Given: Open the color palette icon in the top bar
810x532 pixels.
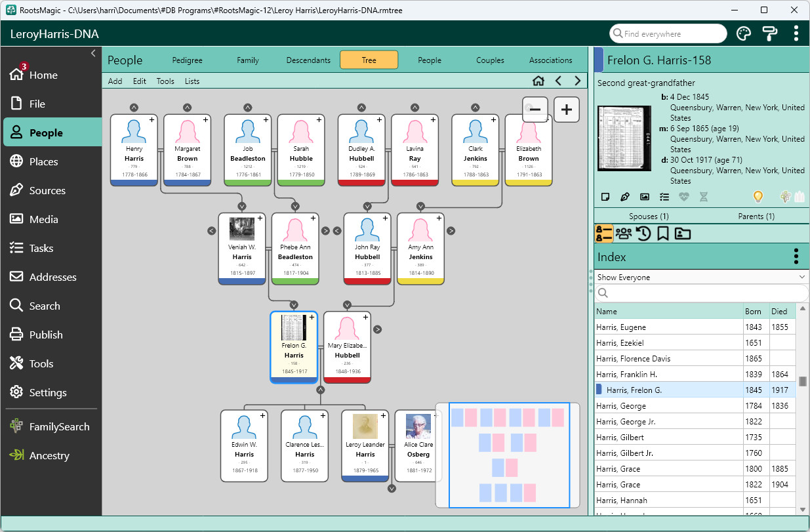Looking at the screenshot, I should tap(743, 33).
